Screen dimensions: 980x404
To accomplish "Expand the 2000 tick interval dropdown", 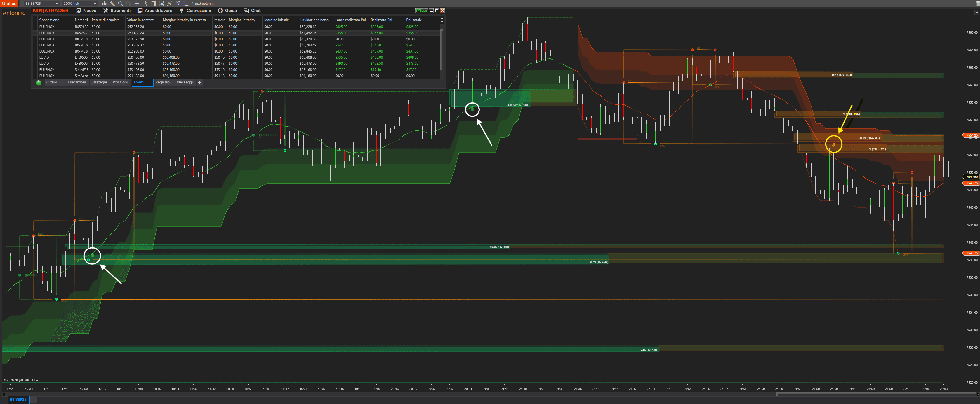I will [x=95, y=4].
